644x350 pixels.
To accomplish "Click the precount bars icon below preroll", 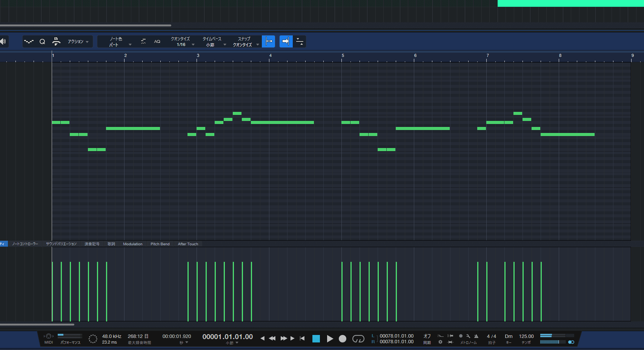I will [450, 342].
